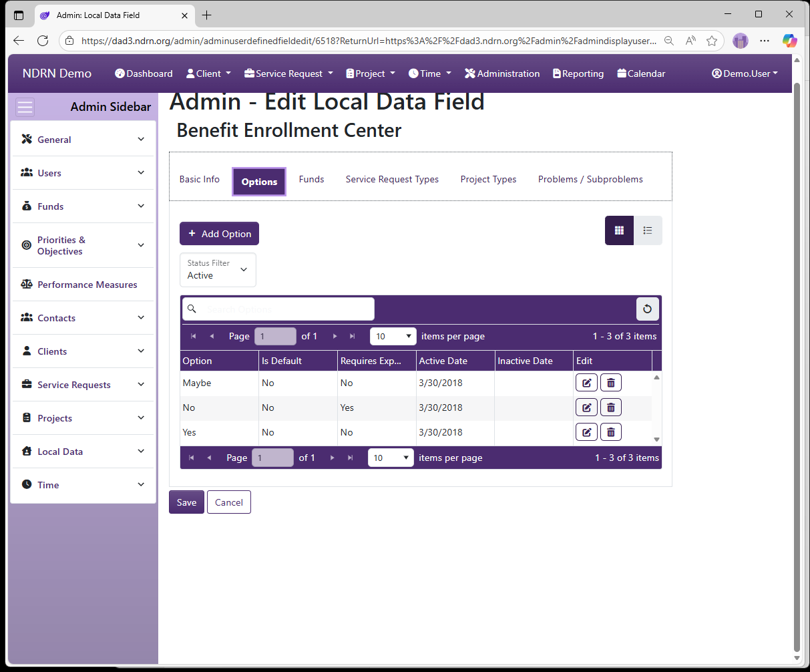Go to first page in top pager
Viewport: 810px width, 672px height.
point(194,336)
